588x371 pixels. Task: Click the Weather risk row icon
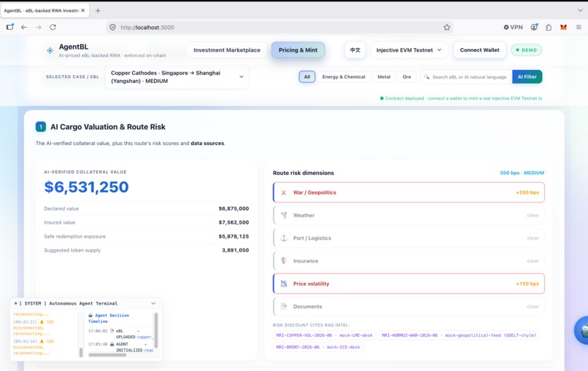tap(284, 215)
